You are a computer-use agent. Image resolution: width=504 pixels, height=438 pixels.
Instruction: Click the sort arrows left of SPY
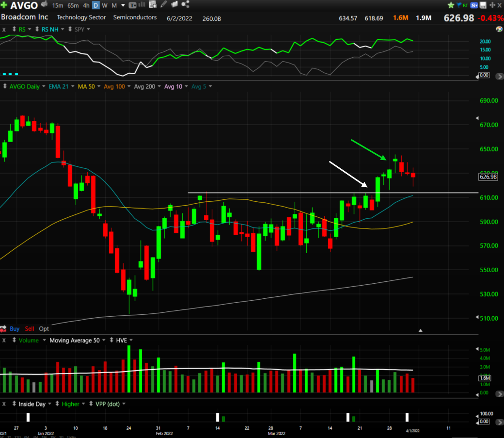[70, 29]
